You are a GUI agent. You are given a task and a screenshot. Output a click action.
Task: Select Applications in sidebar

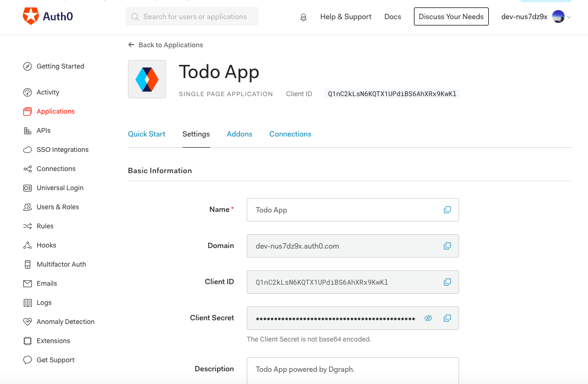pyautogui.click(x=56, y=112)
